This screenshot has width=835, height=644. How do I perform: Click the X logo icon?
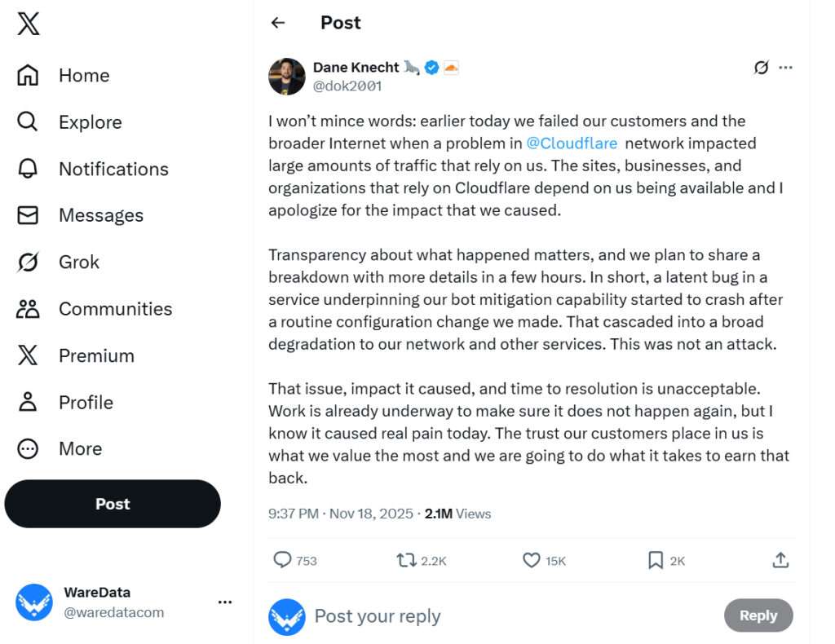coord(29,24)
